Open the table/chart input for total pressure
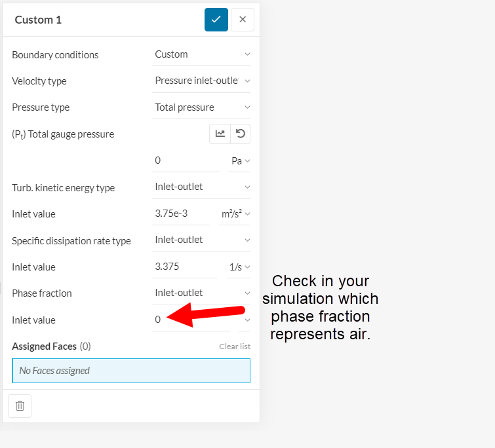The image size is (495, 448). [220, 134]
